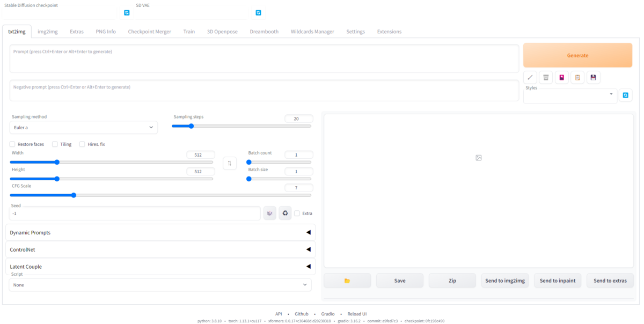644x324 pixels.
Task: Toggle the Hires. fix option
Action: tap(82, 144)
